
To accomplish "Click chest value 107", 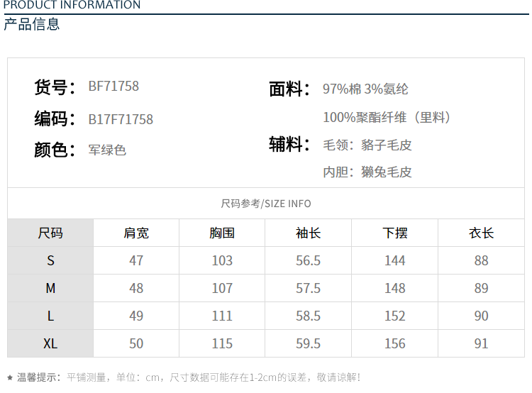I will click(x=222, y=289).
